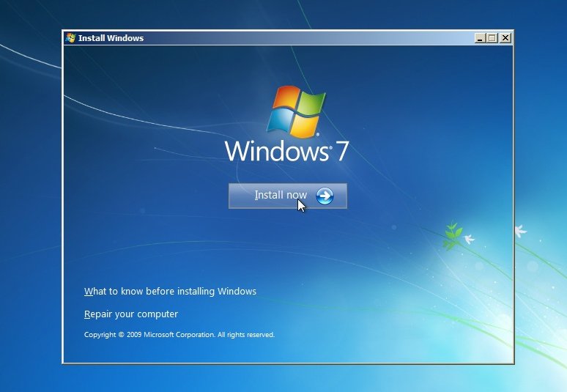Open What to know before installing Windows
Screen dimensions: 567x392
pos(170,292)
